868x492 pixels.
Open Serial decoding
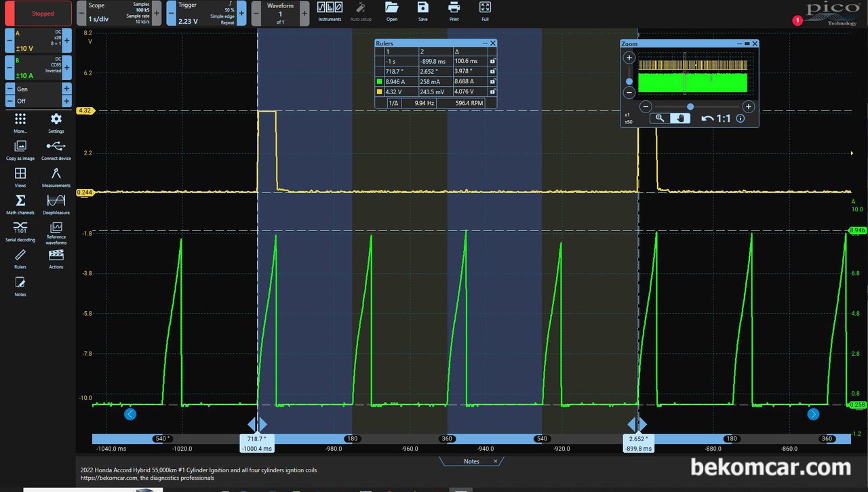click(20, 230)
